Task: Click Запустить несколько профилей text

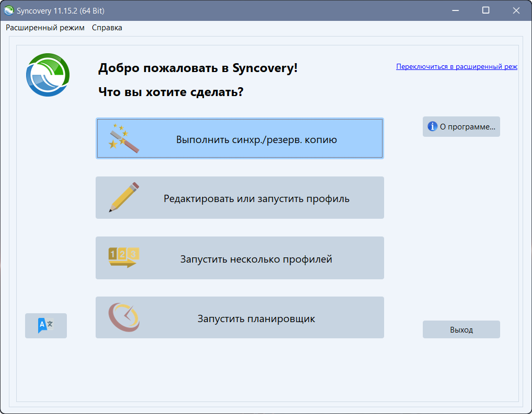Action: coord(256,259)
